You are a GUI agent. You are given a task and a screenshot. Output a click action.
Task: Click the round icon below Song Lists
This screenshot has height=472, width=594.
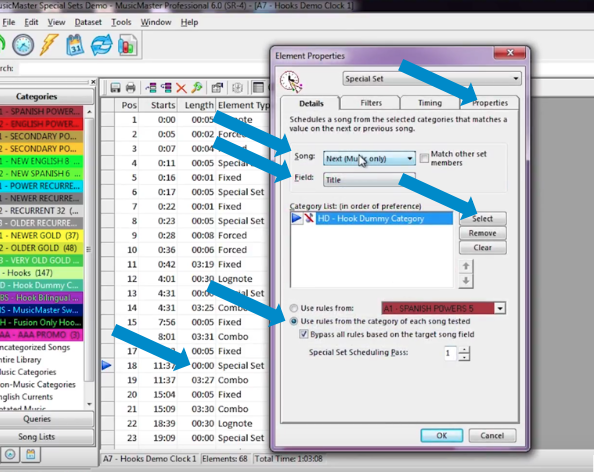10,454
